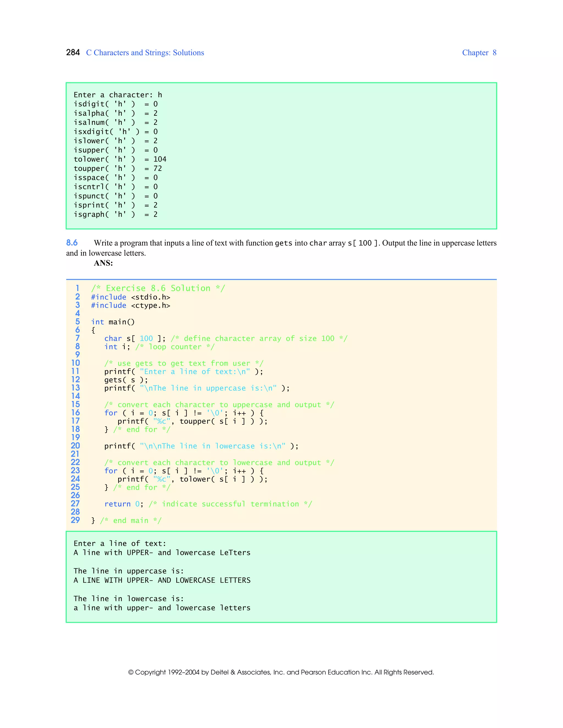The width and height of the screenshot is (563, 728).
Task: Click the copyright notice in the page footer
Action: point(281,672)
